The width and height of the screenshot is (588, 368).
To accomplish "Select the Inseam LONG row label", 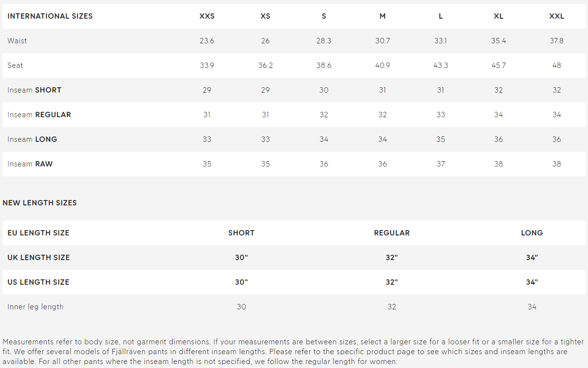I will 32,139.
